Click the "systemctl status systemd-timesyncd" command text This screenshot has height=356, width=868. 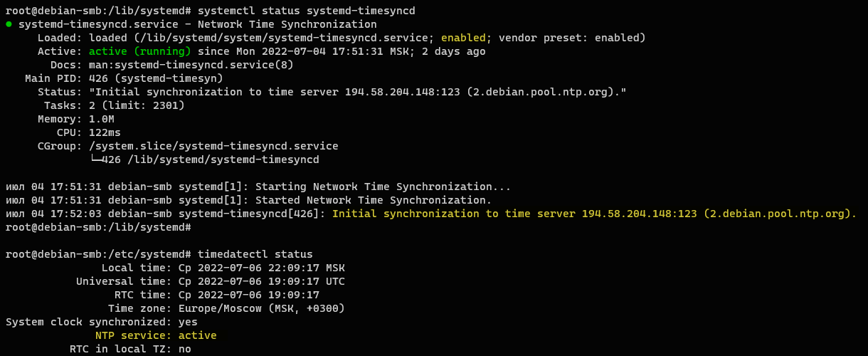[x=307, y=11]
